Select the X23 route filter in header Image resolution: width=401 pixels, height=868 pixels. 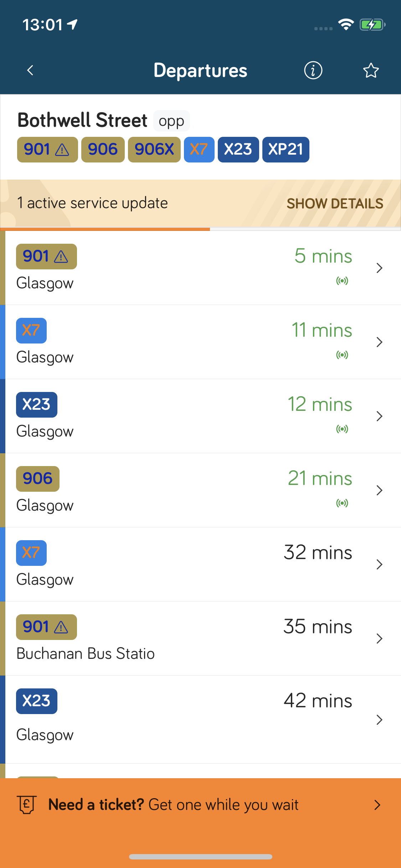(x=238, y=150)
